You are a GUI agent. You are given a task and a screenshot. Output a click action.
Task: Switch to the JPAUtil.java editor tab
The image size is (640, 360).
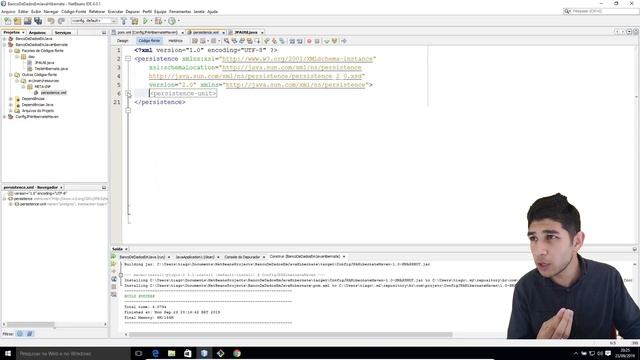pos(246,32)
